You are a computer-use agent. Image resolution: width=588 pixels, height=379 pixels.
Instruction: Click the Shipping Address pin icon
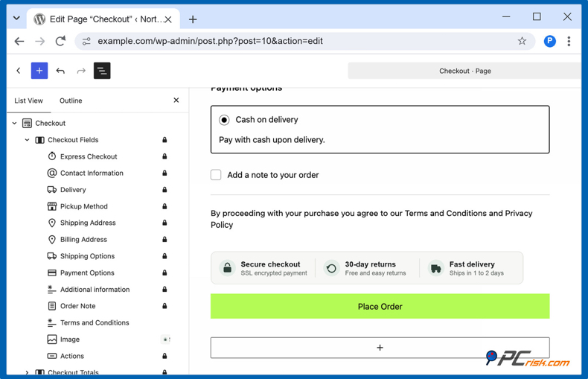(x=52, y=223)
